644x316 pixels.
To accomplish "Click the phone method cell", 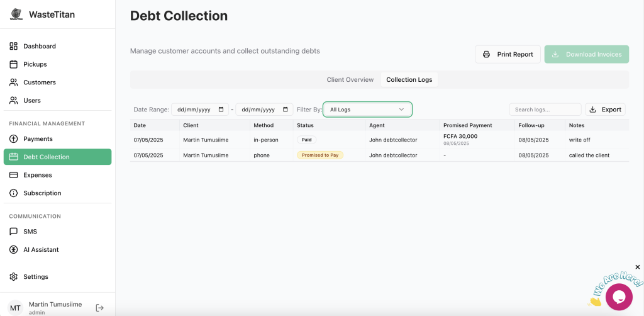I will 262,155.
